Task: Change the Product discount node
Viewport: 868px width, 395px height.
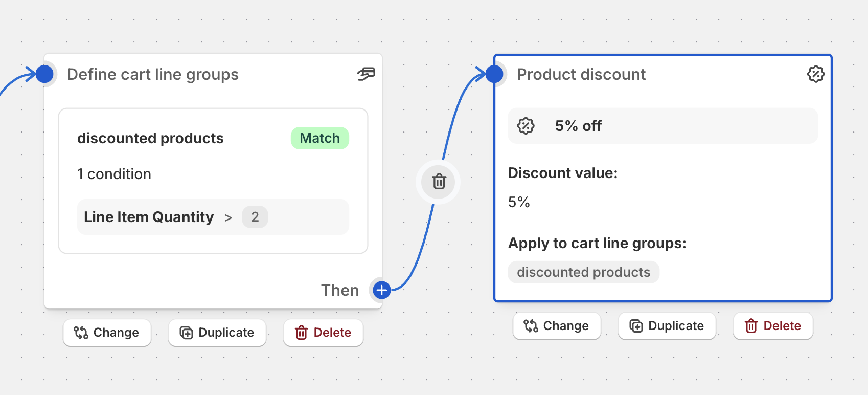Action: [557, 326]
